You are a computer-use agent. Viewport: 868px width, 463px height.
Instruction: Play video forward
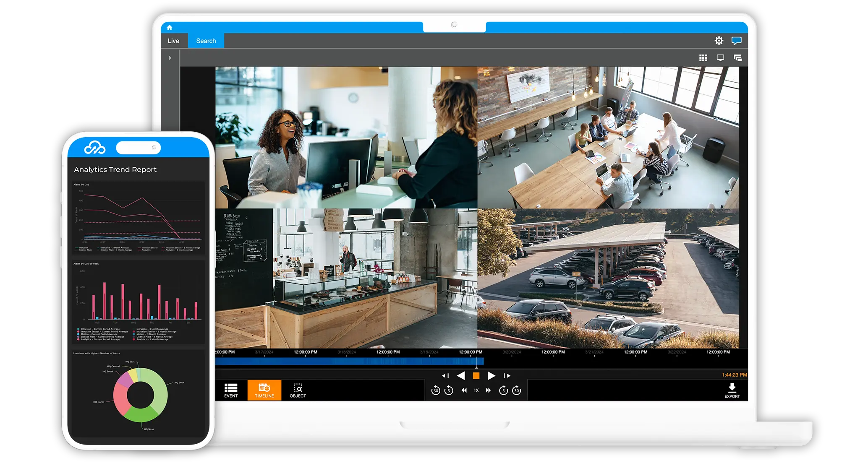[x=491, y=376]
